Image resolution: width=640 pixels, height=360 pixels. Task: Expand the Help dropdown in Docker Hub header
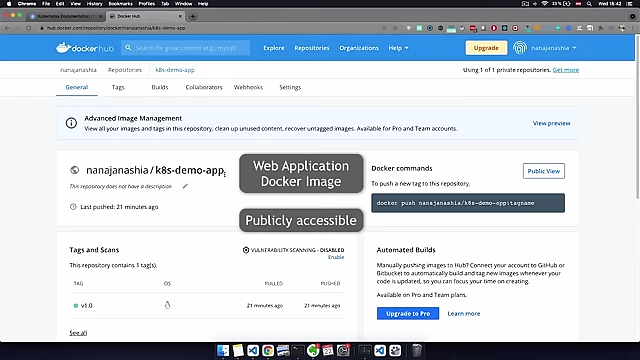point(398,48)
